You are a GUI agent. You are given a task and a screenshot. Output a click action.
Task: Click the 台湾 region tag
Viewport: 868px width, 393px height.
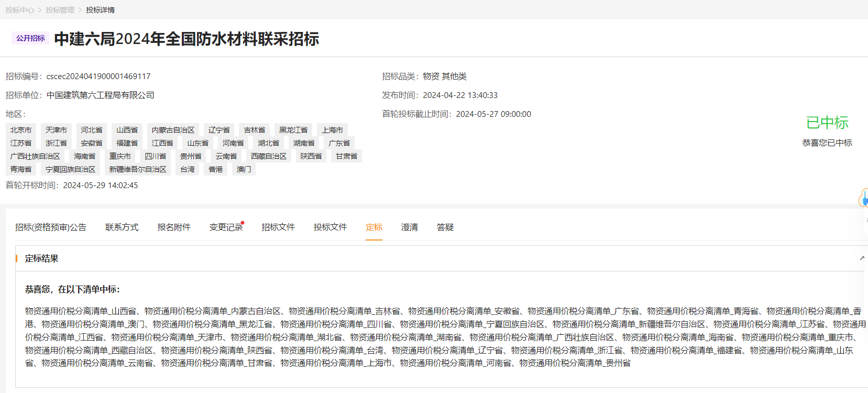point(188,169)
